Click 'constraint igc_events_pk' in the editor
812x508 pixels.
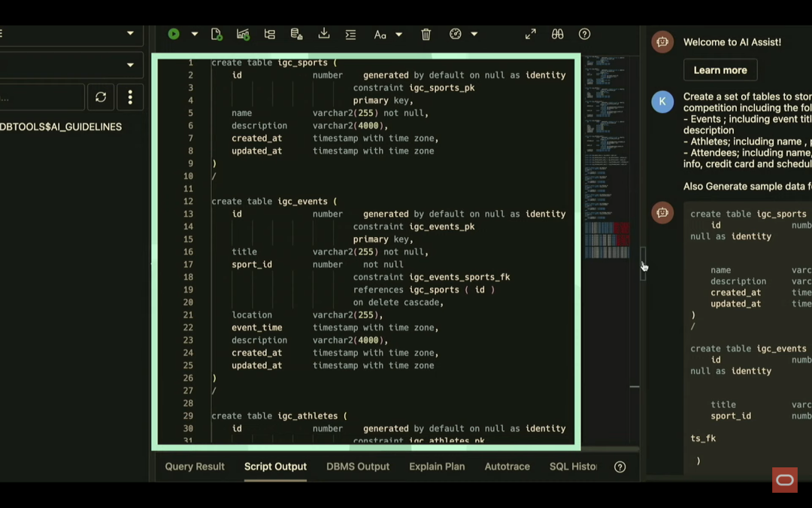pyautogui.click(x=414, y=227)
